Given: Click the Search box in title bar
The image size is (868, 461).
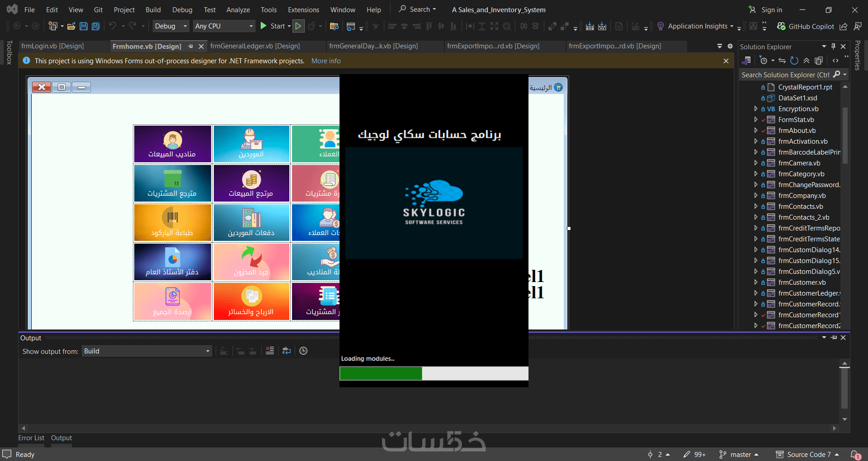Looking at the screenshot, I should (417, 9).
